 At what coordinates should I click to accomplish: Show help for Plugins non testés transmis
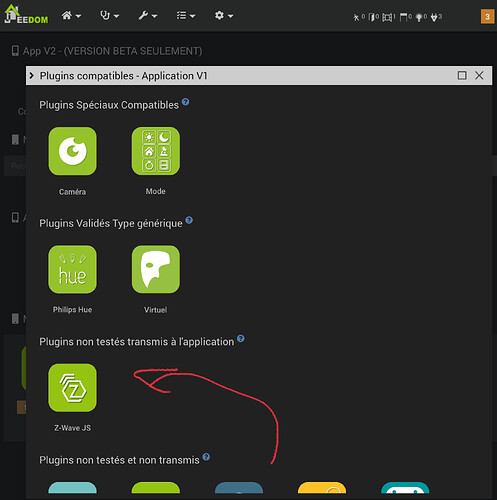click(241, 339)
